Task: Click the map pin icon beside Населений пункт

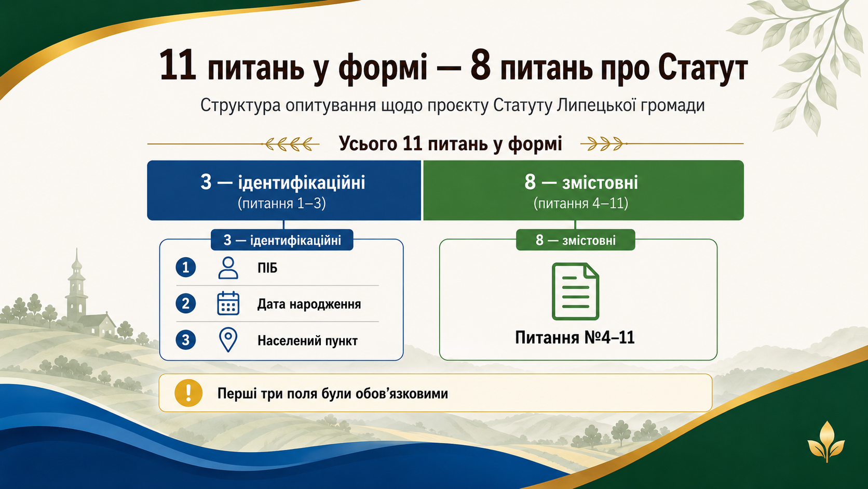Action: coord(228,340)
